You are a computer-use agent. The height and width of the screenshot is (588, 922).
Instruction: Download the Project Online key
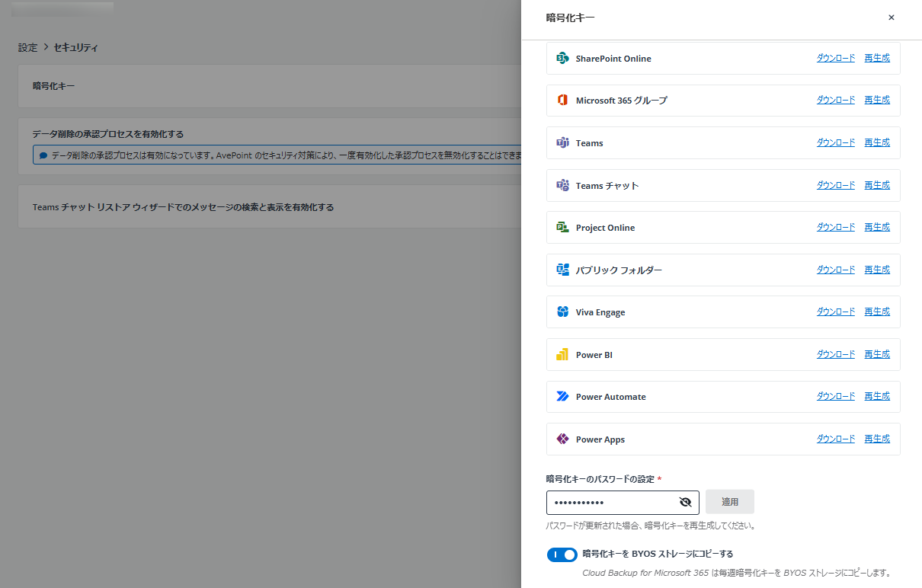(836, 227)
